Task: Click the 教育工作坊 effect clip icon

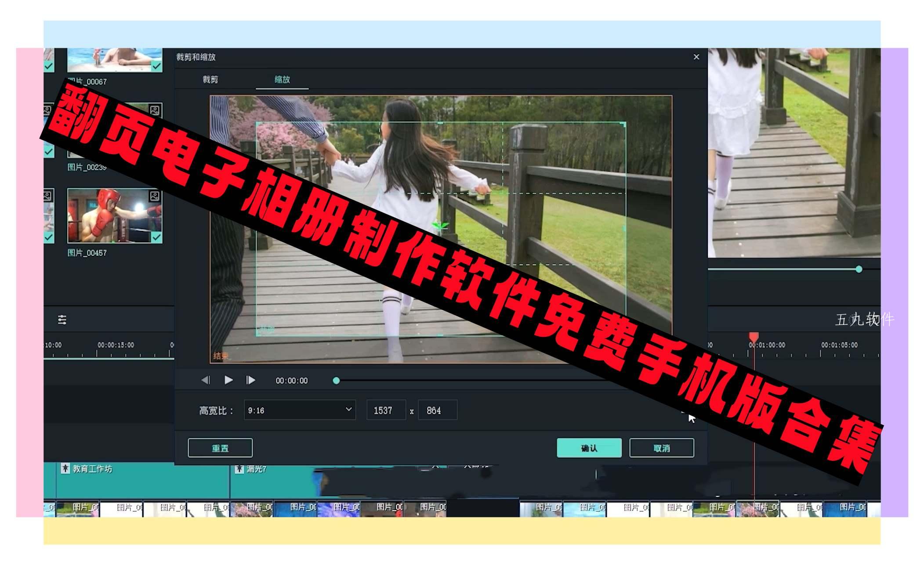Action: pyautogui.click(x=65, y=468)
